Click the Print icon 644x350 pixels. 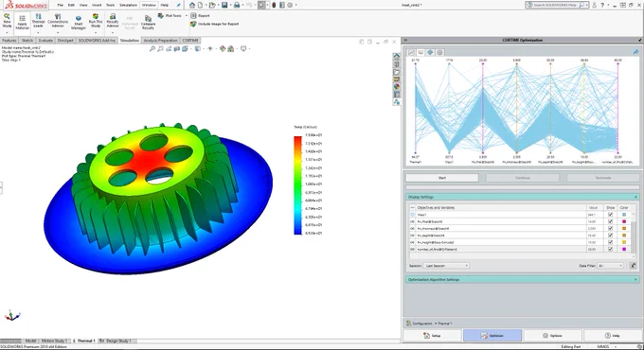coord(236,5)
